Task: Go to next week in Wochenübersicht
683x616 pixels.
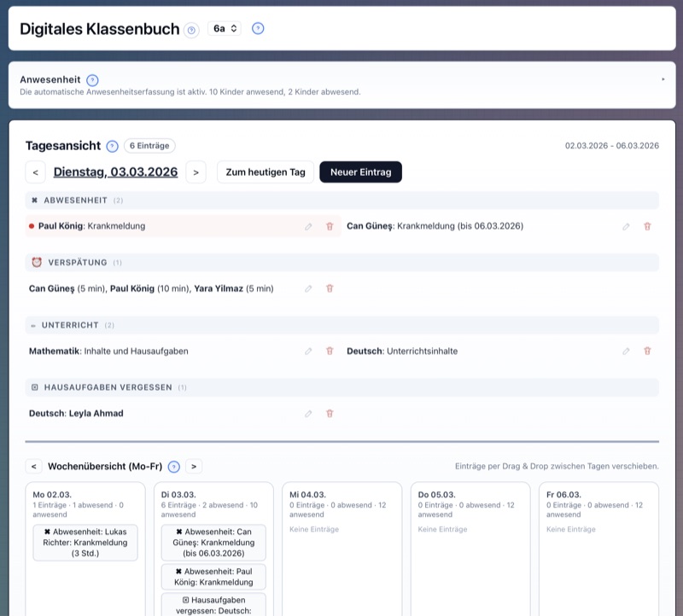Action: pos(194,466)
